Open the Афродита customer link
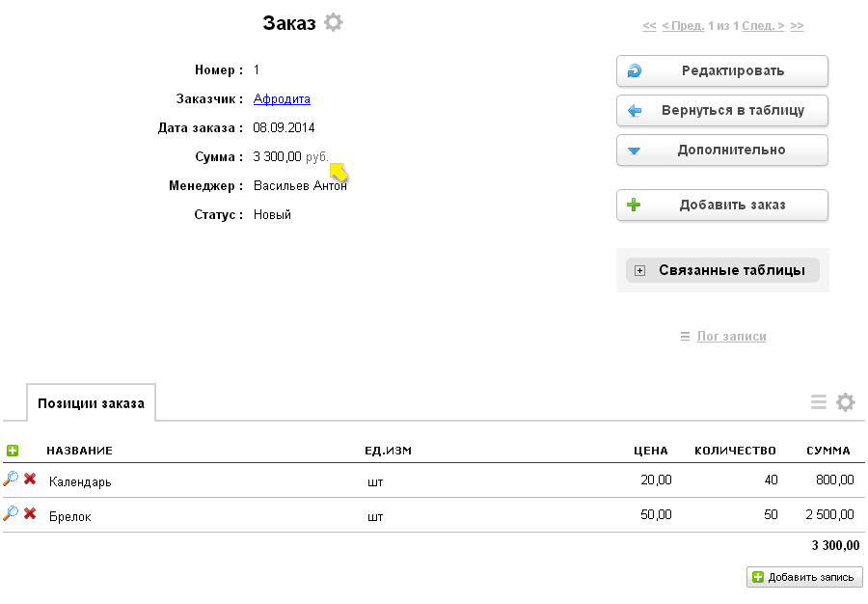 tap(282, 99)
